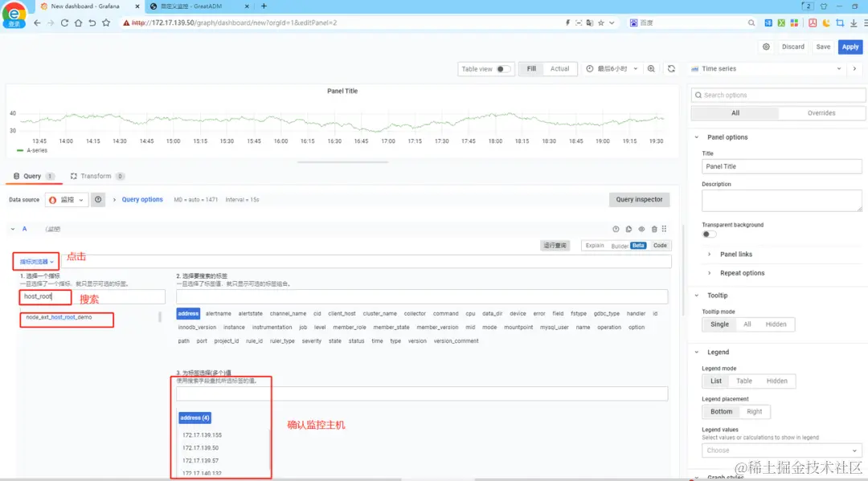Open dashboard settings gear icon
This screenshot has height=481, width=868.
pos(766,47)
